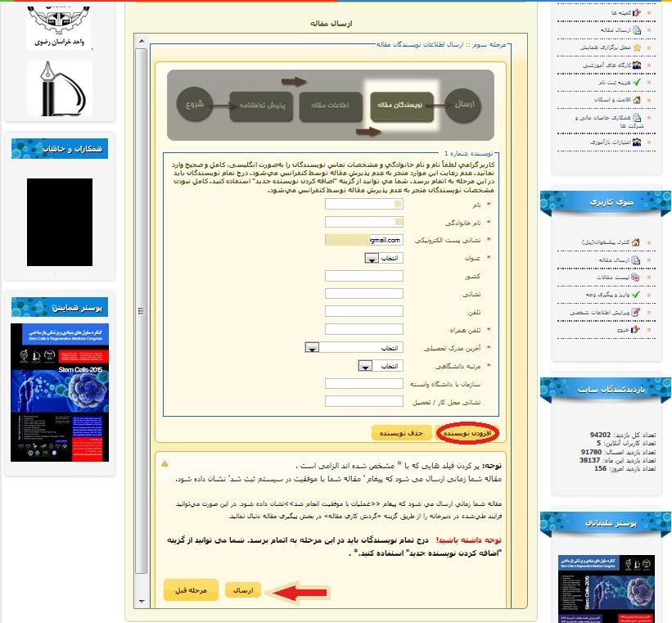Click the document icon beside top ارسال مقاله
Screen dimensions: 672x623
point(637,30)
